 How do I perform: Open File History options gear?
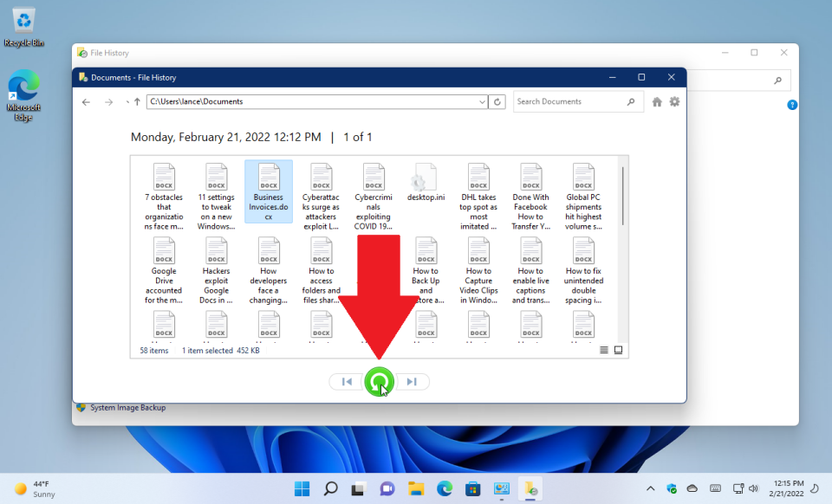(674, 101)
